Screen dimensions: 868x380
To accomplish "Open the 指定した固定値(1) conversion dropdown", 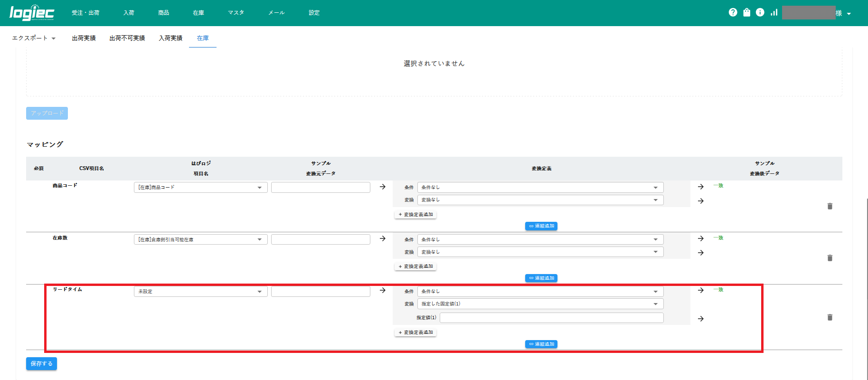I will 540,304.
